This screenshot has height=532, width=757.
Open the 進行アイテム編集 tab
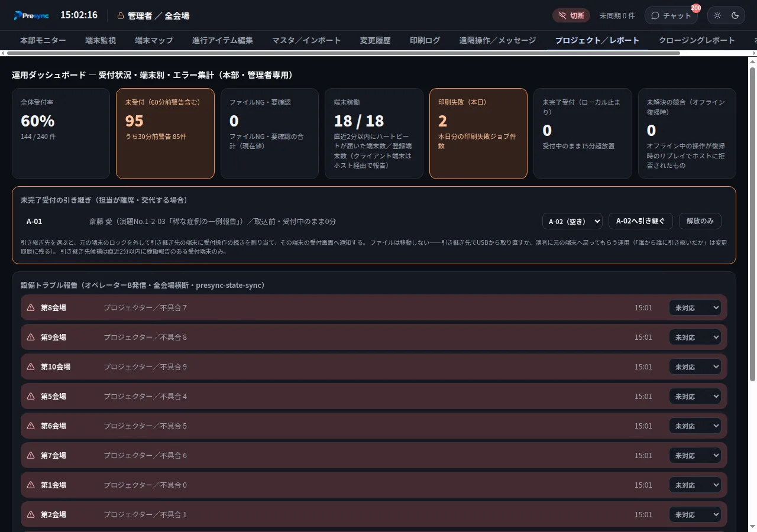click(x=222, y=40)
